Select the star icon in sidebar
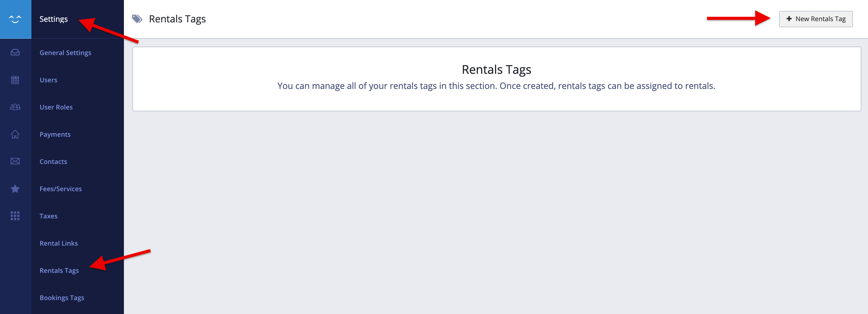Screen dimensions: 868x314 point(15,188)
